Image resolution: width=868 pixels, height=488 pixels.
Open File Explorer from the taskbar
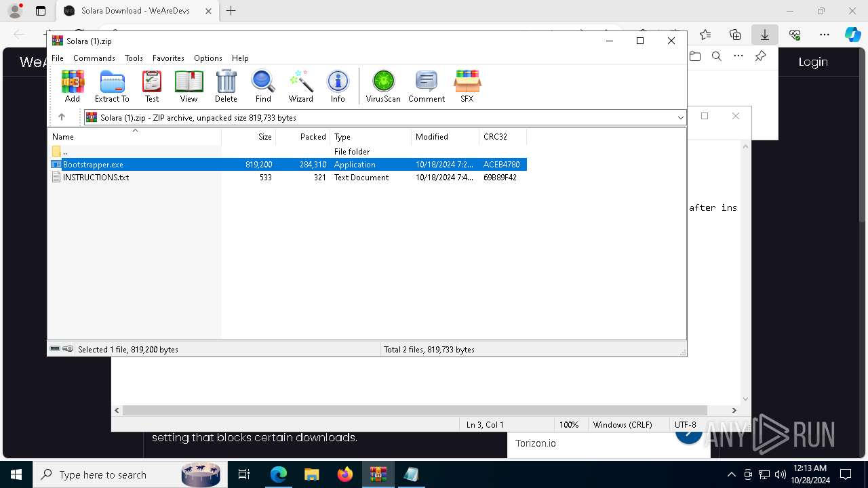coord(311,474)
